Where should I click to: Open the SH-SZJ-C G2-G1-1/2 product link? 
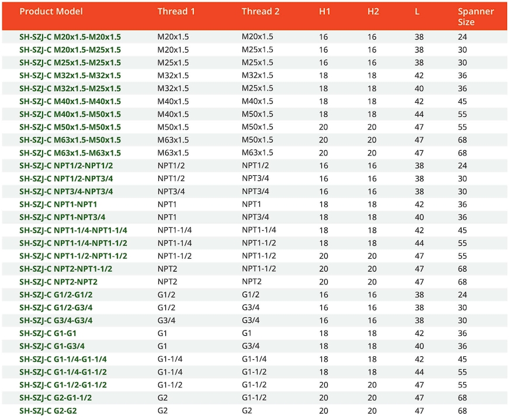[55, 398]
